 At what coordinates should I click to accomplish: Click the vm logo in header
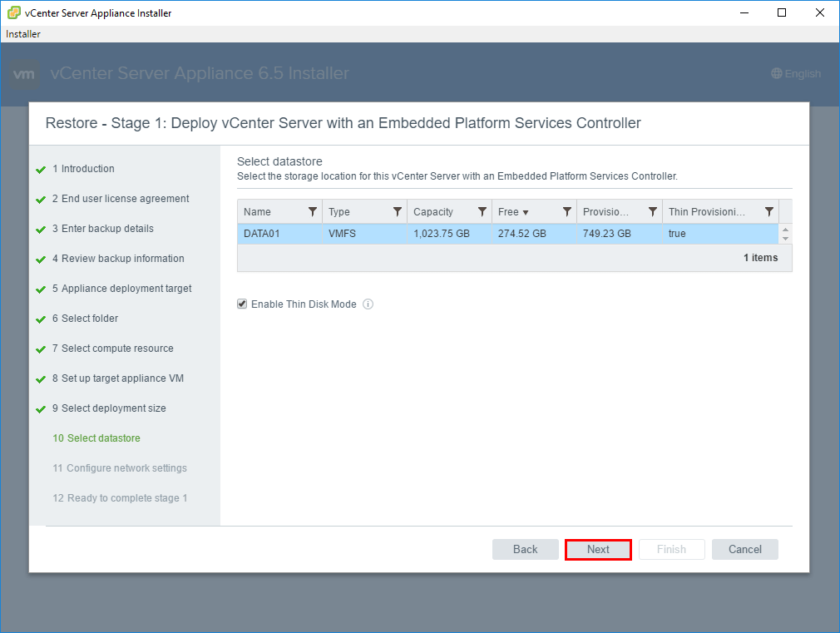tap(25, 74)
